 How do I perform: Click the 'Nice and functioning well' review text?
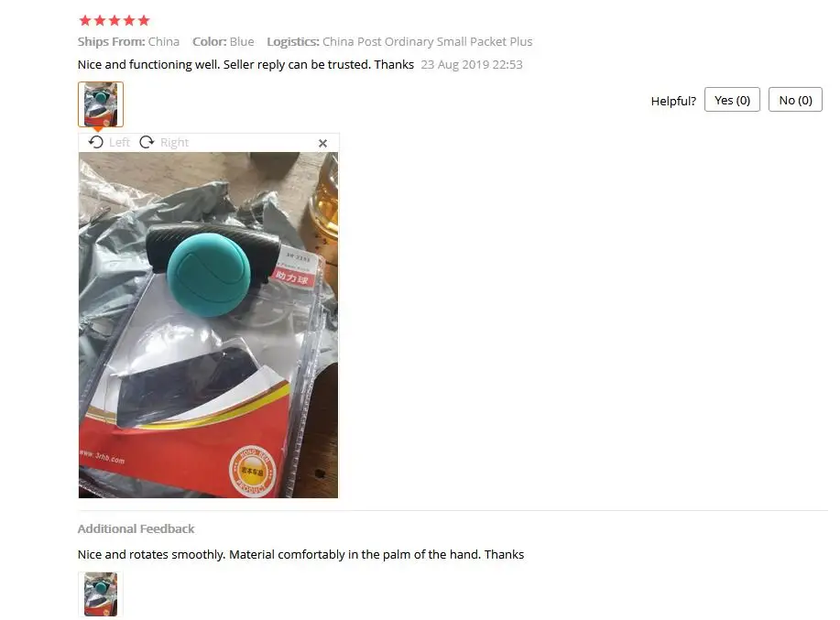245,65
